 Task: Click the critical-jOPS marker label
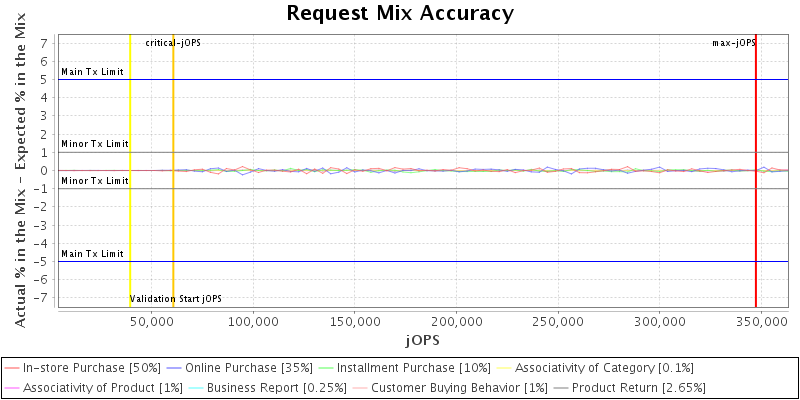click(x=173, y=43)
